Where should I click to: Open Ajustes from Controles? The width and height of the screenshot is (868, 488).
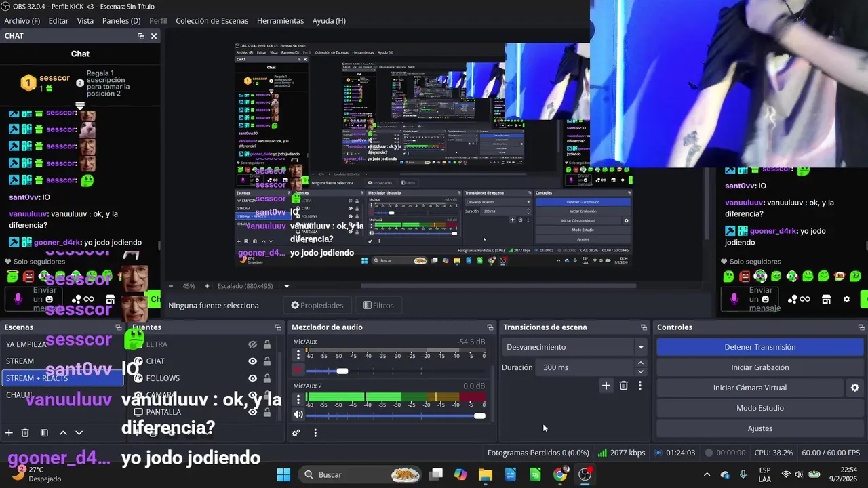pos(759,428)
